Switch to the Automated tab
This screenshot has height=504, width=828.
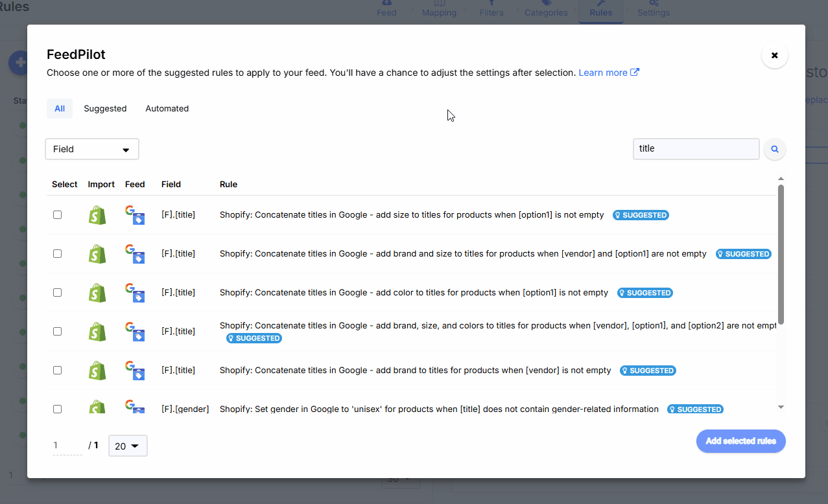[x=167, y=109]
